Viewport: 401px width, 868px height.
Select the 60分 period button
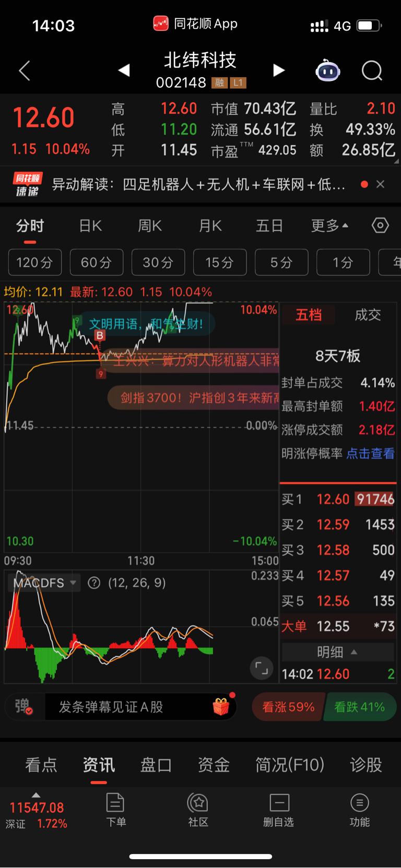pos(97,262)
